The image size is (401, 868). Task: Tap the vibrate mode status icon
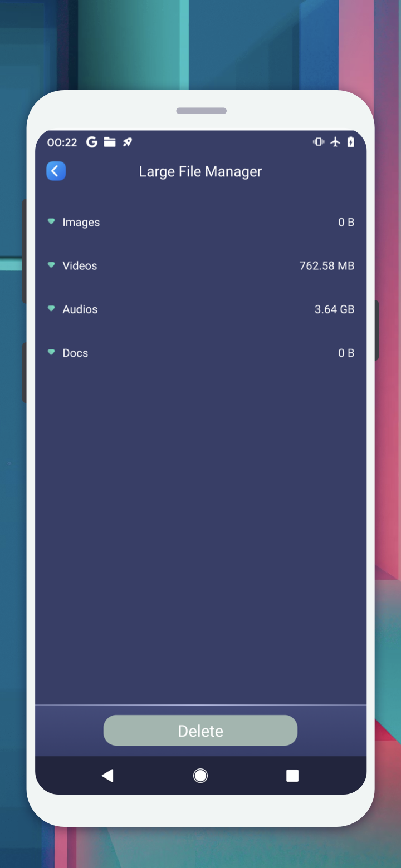click(319, 142)
